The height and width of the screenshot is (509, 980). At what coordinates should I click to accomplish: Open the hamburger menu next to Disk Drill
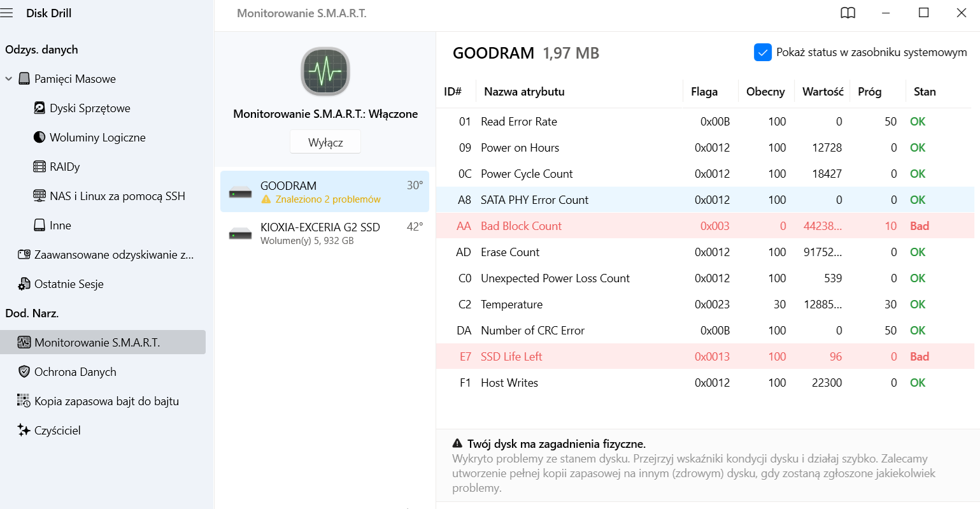point(7,13)
